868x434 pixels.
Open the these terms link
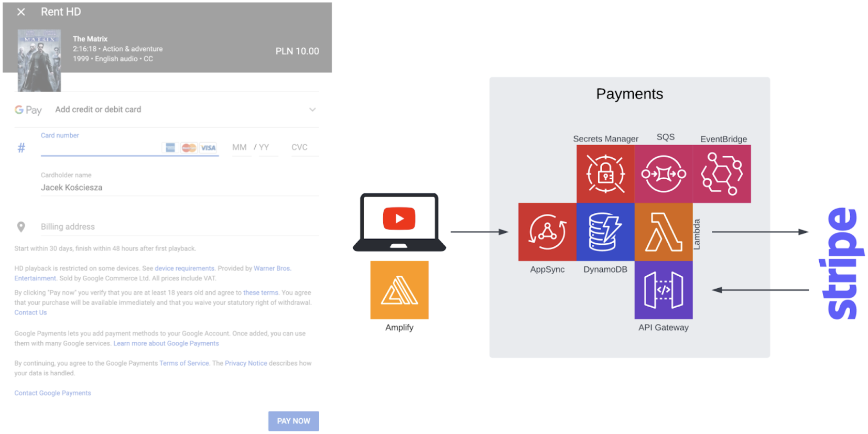[261, 292]
